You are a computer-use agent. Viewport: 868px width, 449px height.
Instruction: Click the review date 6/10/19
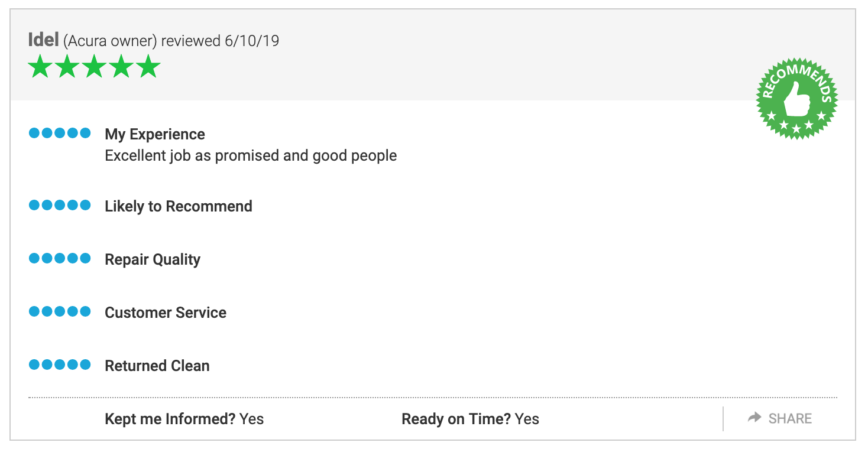[252, 41]
